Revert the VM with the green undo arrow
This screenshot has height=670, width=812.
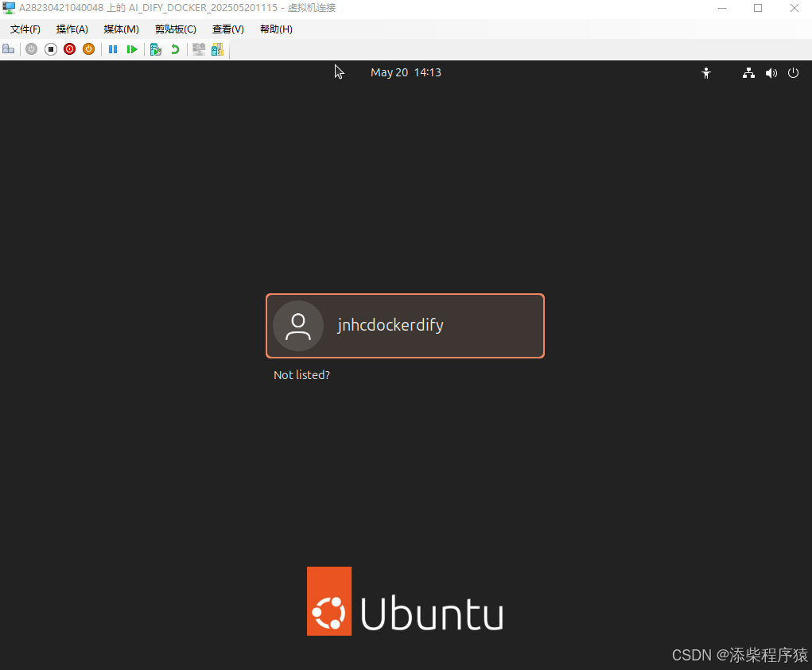click(175, 49)
